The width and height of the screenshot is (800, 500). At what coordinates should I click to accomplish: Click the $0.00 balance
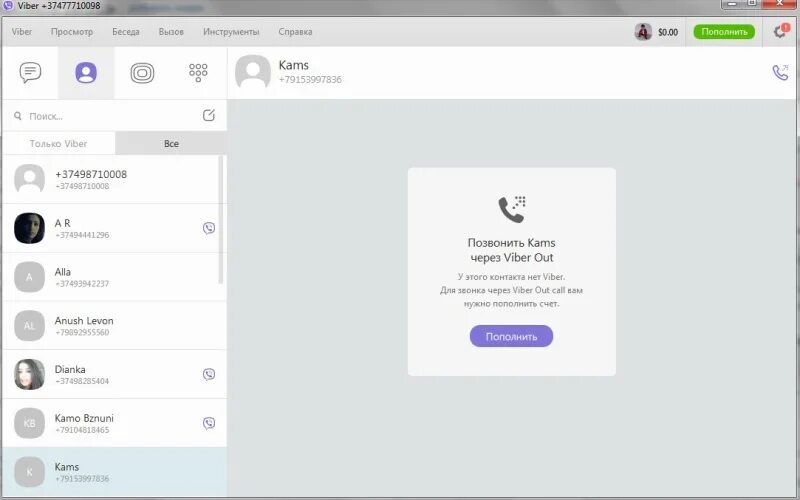(x=668, y=32)
